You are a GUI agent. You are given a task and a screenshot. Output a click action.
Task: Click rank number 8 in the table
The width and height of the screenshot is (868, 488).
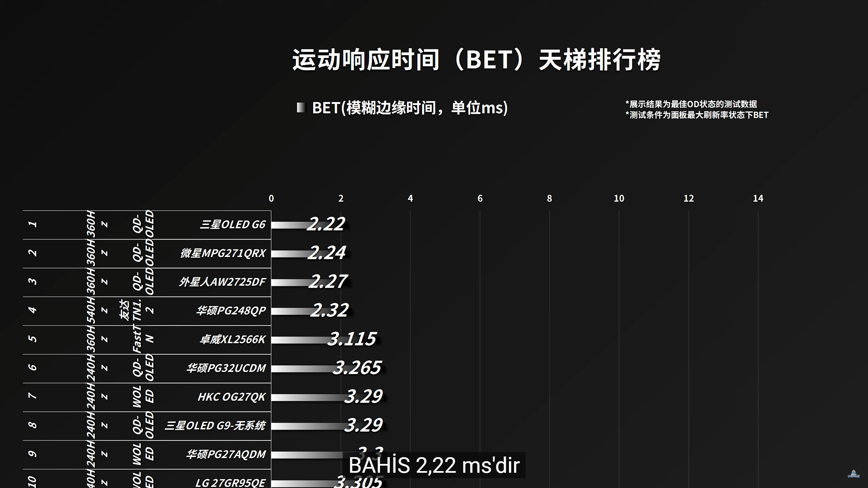(x=32, y=425)
